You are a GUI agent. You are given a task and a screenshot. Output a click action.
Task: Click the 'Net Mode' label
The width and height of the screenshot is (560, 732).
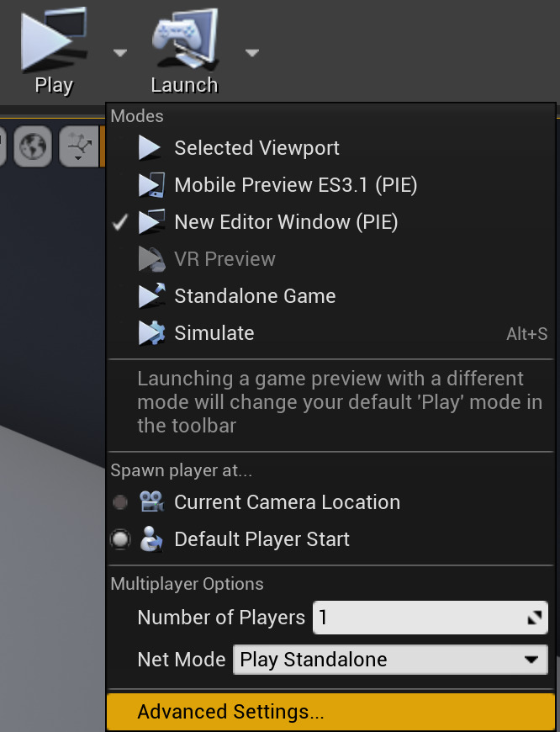click(x=181, y=660)
